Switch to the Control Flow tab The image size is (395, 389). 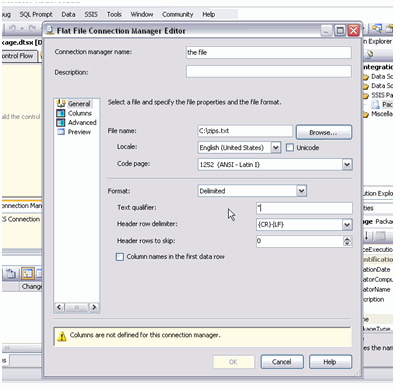click(18, 56)
